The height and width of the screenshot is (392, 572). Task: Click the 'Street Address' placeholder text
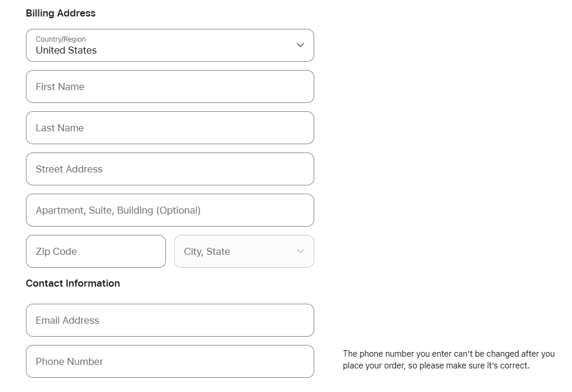(69, 169)
